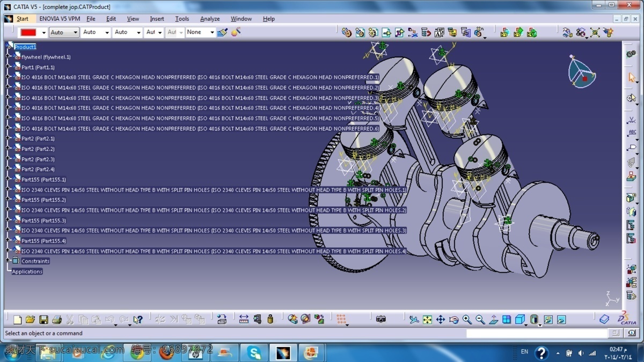Open a file with the folder icon
This screenshot has height=362, width=644.
30,320
